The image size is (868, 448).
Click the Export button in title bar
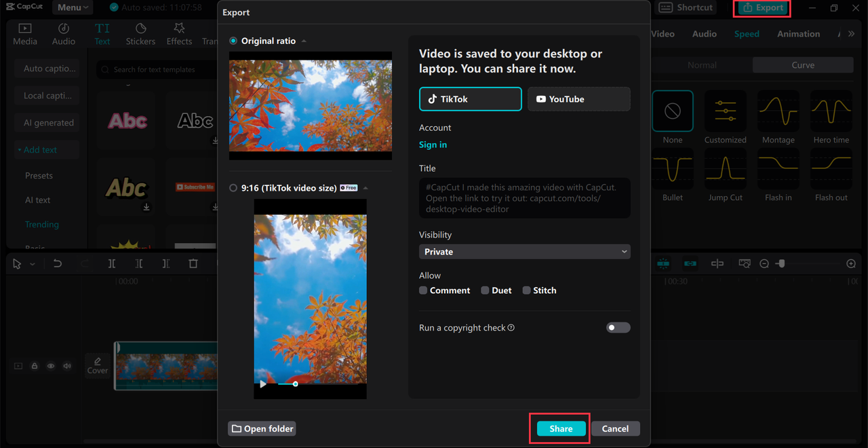point(764,8)
